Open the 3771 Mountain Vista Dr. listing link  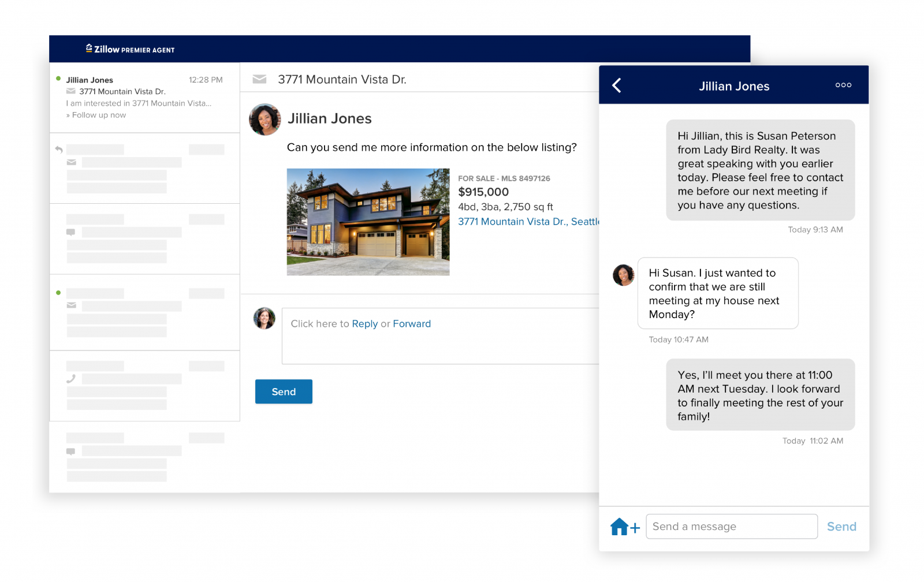pos(528,222)
